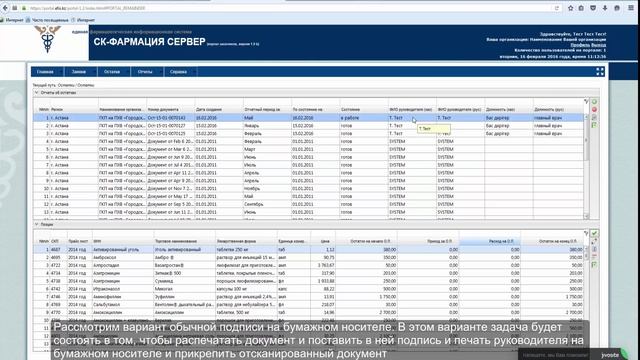Click 'главный врач' cell in first report row
Image resolution: width=640 pixels, height=360 pixels.
point(558,118)
